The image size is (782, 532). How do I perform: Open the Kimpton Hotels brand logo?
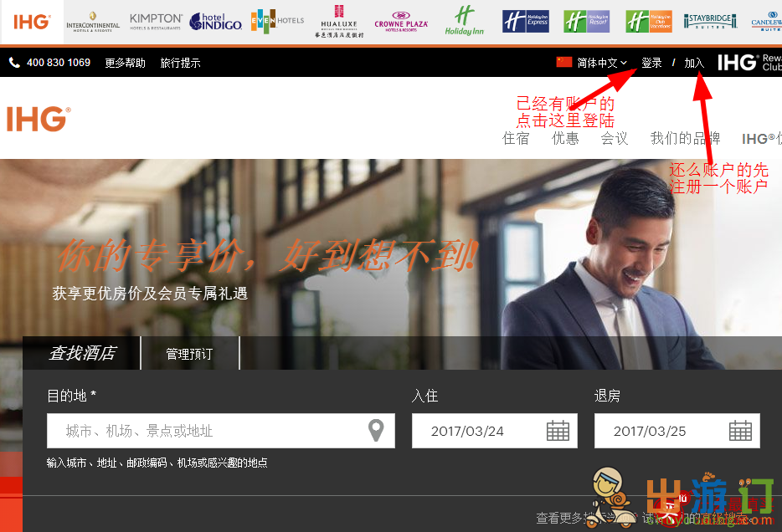(x=156, y=22)
